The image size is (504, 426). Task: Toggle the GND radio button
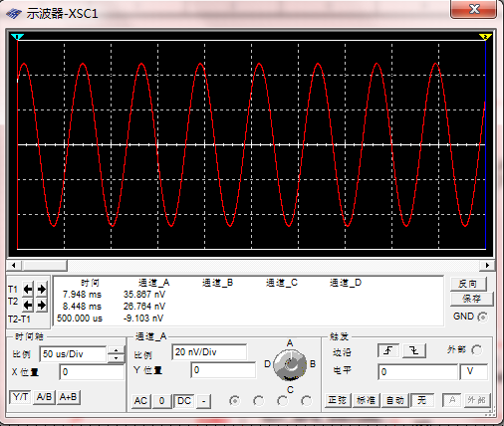point(482,317)
